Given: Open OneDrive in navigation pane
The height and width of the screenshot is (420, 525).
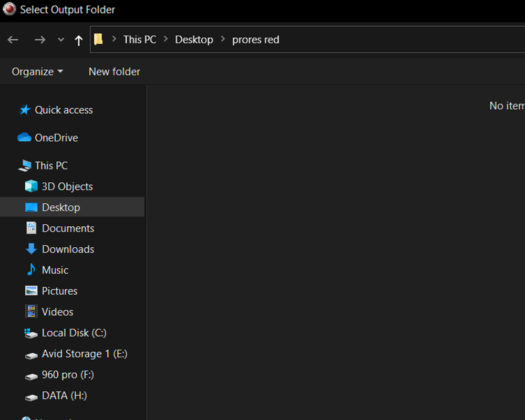Looking at the screenshot, I should tap(56, 138).
